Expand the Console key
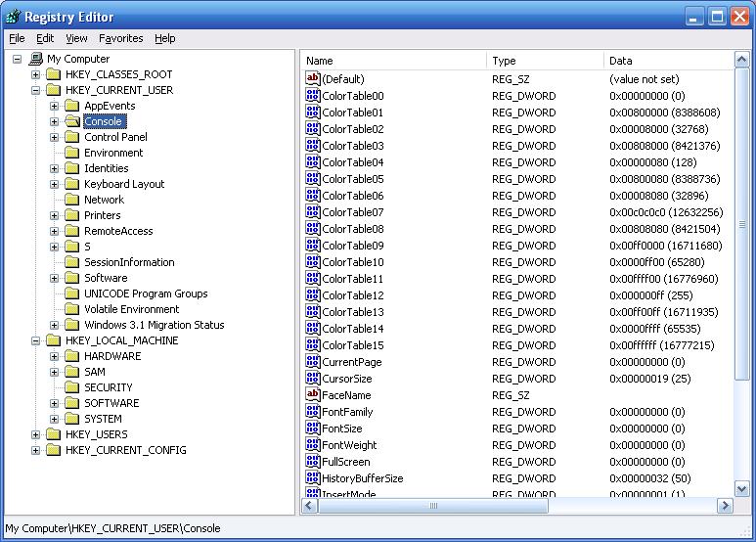 (x=55, y=121)
